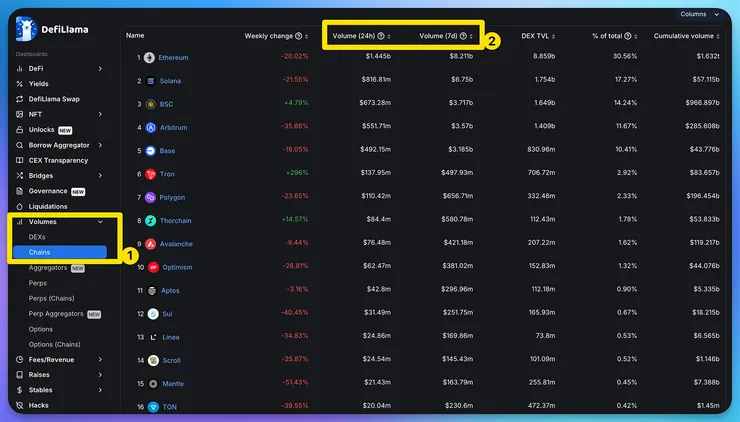Click the help icon next to Volume (24h)
This screenshot has height=422, width=740.
click(381, 36)
